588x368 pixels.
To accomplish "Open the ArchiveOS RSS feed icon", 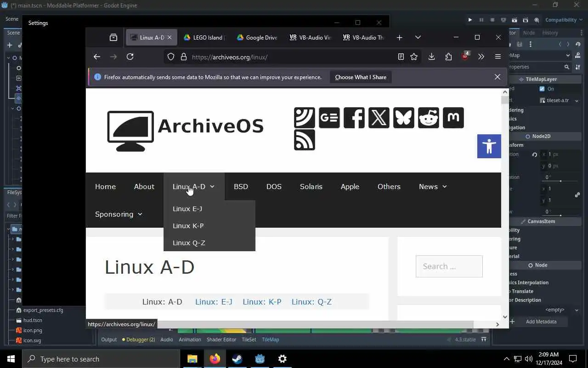I will point(305,140).
